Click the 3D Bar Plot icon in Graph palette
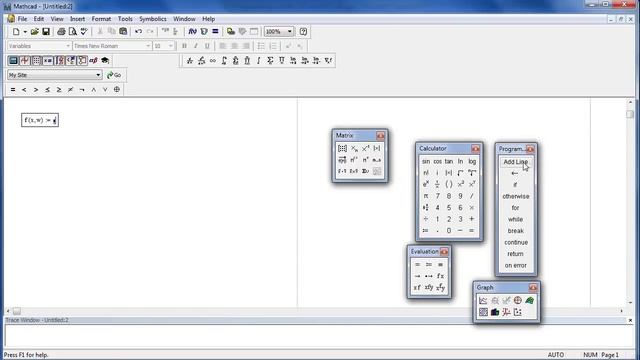Viewport: 640px width, 360px height. [495, 312]
